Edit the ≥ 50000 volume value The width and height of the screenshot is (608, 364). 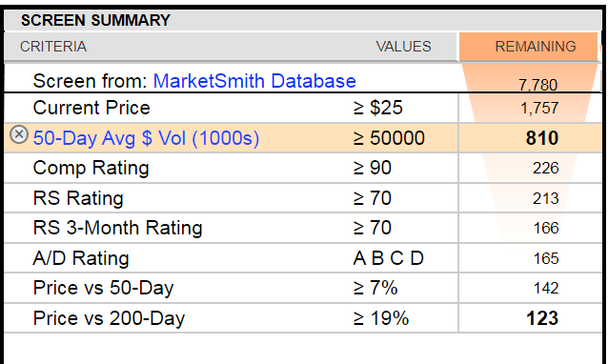tap(389, 138)
